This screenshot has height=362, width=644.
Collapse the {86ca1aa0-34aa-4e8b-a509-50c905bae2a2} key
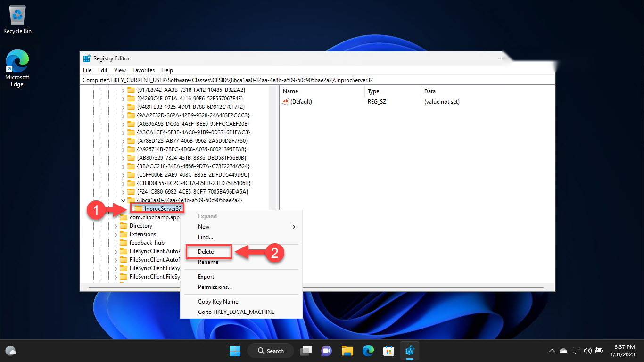click(x=124, y=200)
